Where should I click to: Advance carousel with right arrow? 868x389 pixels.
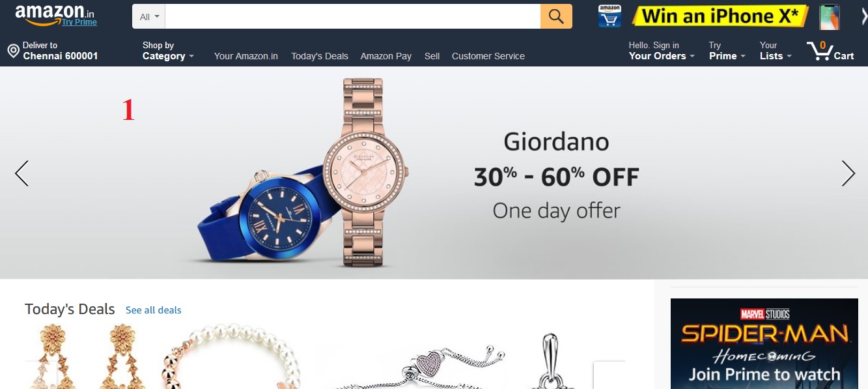[848, 173]
